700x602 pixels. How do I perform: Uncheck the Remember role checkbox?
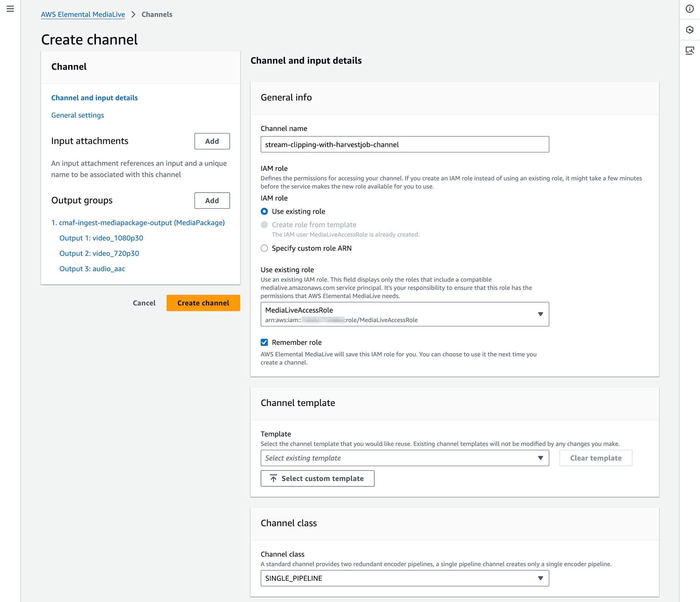264,342
